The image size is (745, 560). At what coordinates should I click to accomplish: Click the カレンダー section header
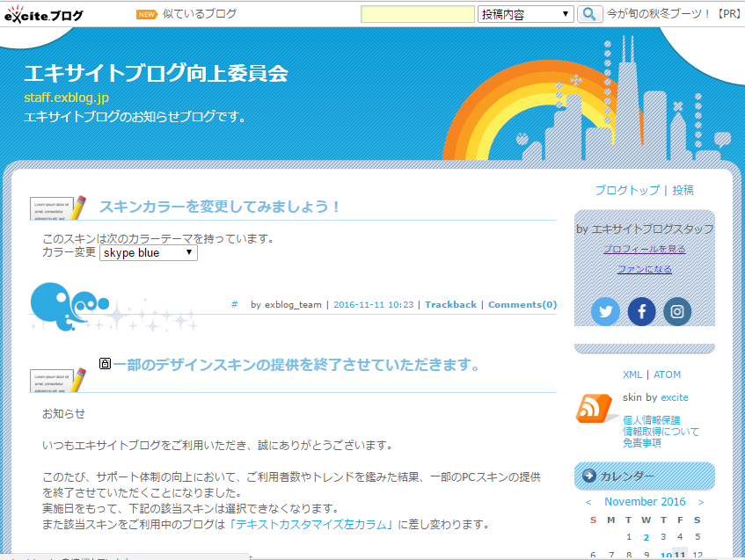[x=644, y=476]
